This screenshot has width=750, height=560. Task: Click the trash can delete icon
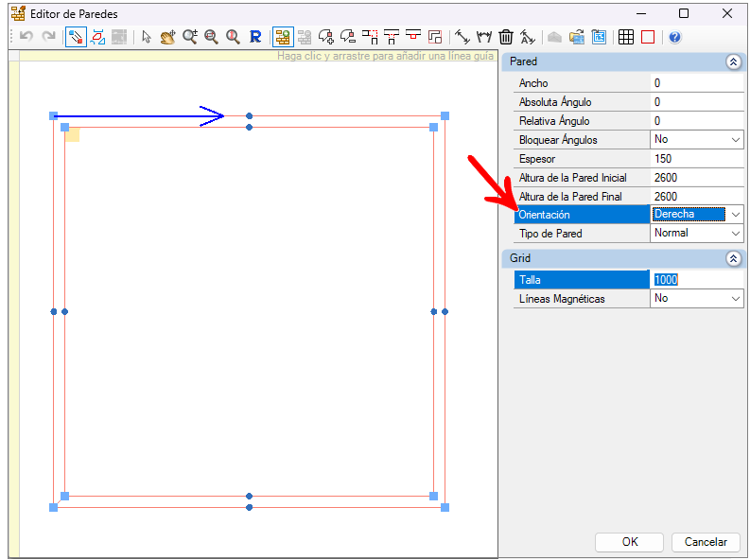pos(506,37)
